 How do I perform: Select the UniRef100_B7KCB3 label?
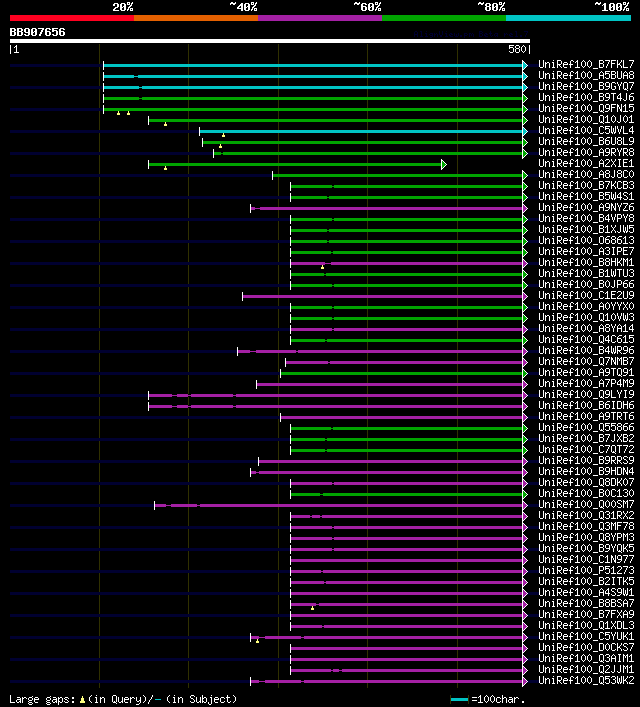tap(586, 185)
